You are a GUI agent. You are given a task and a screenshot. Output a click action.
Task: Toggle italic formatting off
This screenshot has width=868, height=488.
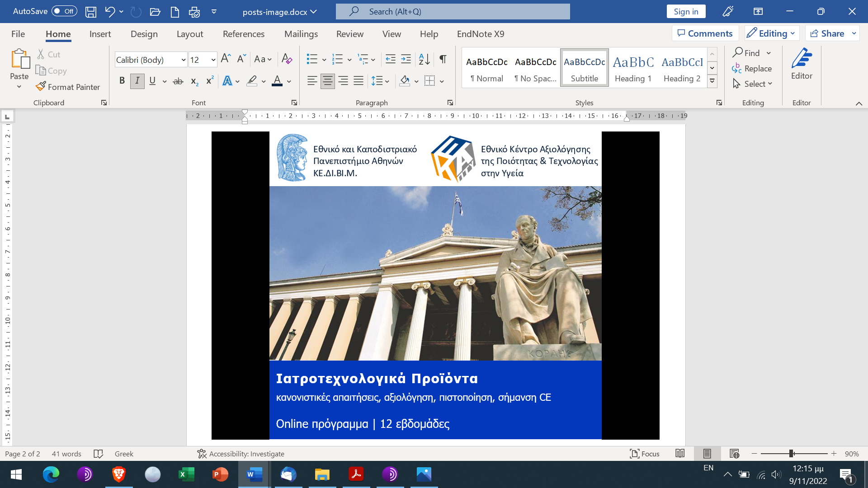coord(137,81)
